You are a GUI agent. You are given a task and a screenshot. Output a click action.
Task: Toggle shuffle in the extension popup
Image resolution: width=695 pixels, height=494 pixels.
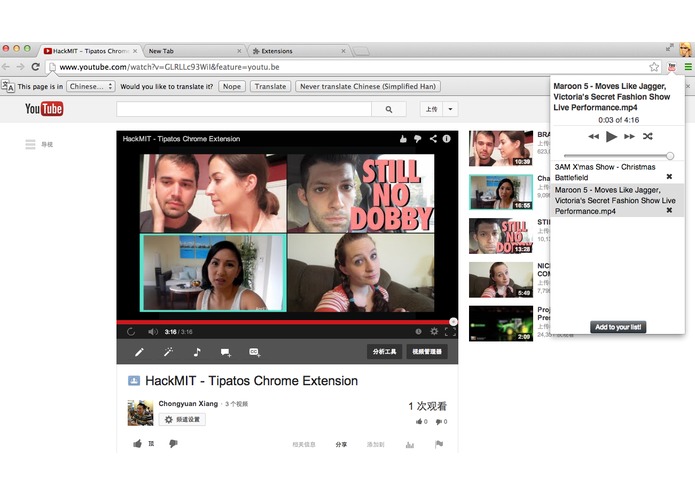coord(648,136)
